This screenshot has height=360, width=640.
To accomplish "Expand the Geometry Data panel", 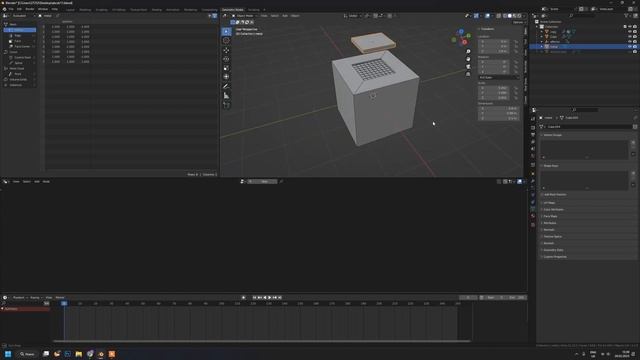I will coord(553,250).
